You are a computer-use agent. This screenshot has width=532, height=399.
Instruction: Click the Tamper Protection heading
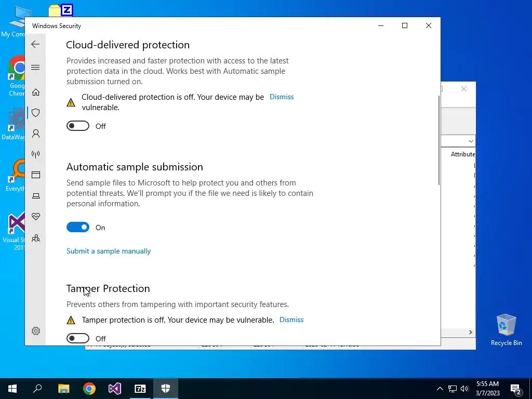(x=108, y=288)
